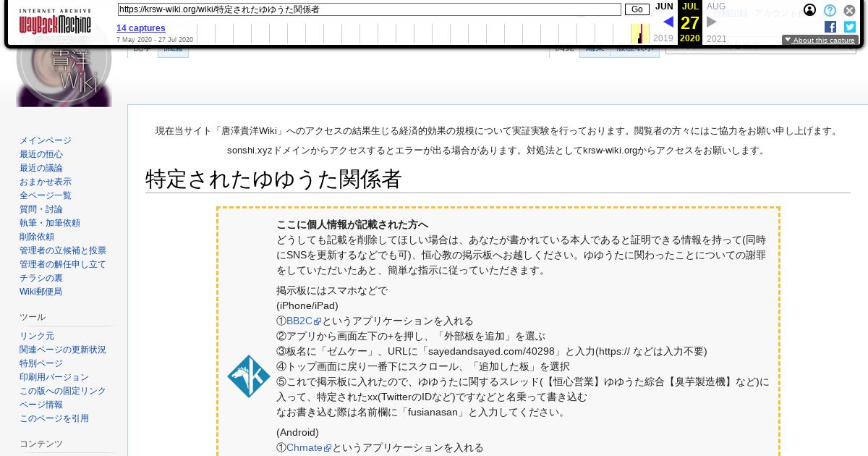Screen dimensions: 868x456
Task: Open メインページ in sidebar
Action: pyautogui.click(x=46, y=140)
